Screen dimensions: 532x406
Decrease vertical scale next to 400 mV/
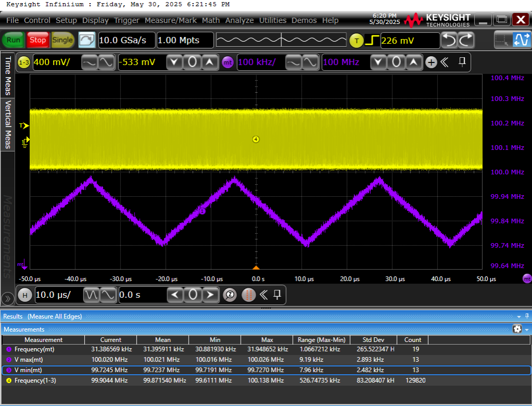[89, 62]
